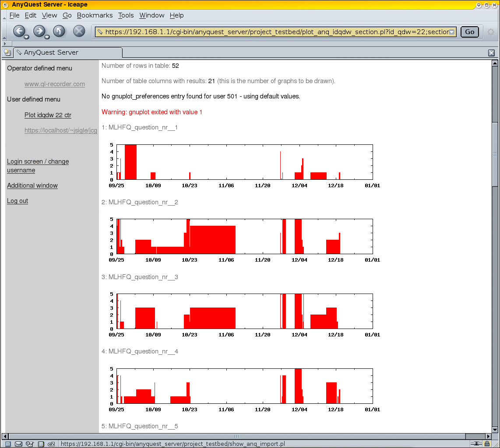The width and height of the screenshot is (500, 448).
Task: Open ChatZilla via status bar cZ icon
Action: [51, 444]
